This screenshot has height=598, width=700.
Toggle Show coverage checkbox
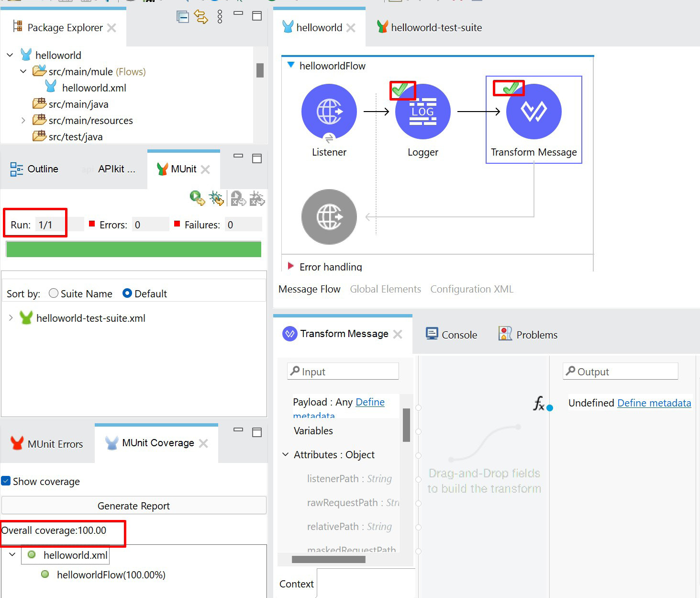6,481
